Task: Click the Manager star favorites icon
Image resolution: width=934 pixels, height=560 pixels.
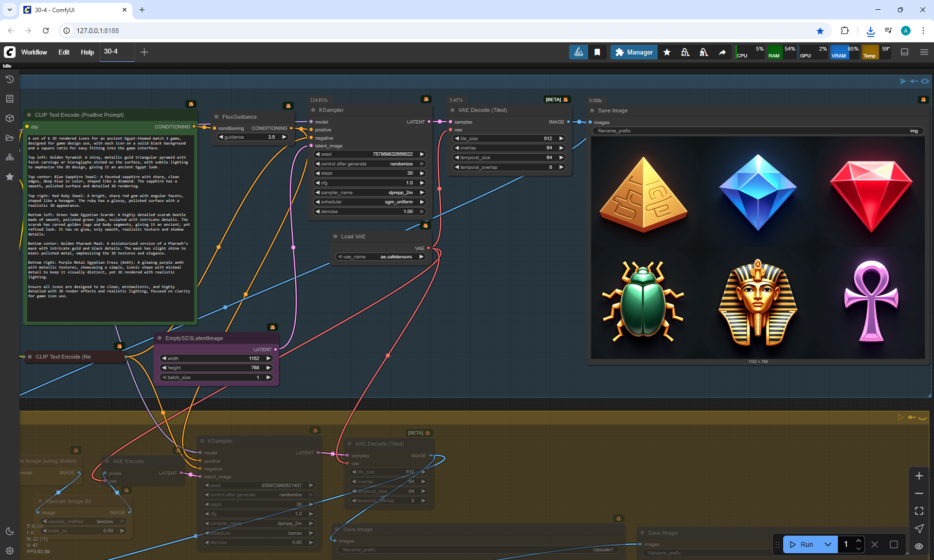Action: 667,52
